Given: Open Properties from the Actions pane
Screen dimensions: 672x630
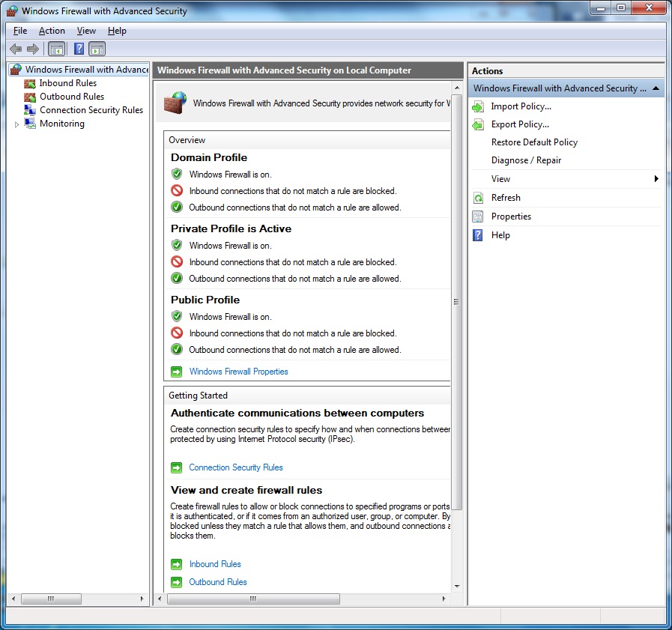Looking at the screenshot, I should 511,216.
